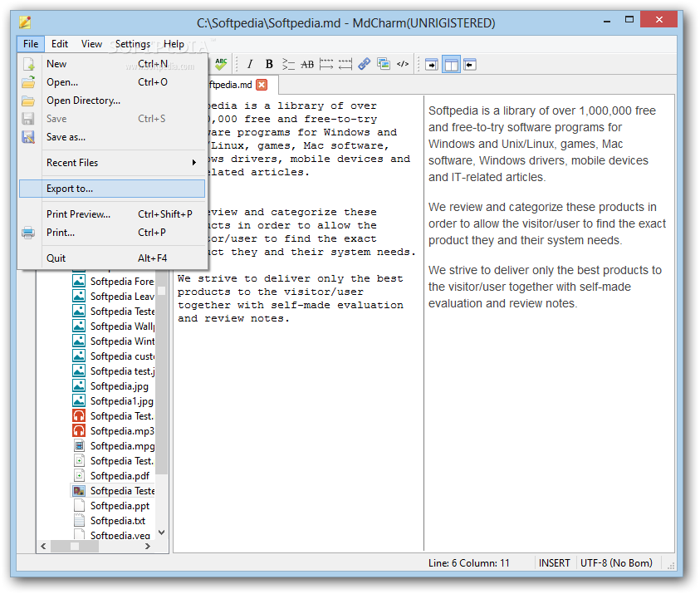The height and width of the screenshot is (594, 700).
Task: Select the Softpedia Fore image file
Action: (122, 282)
